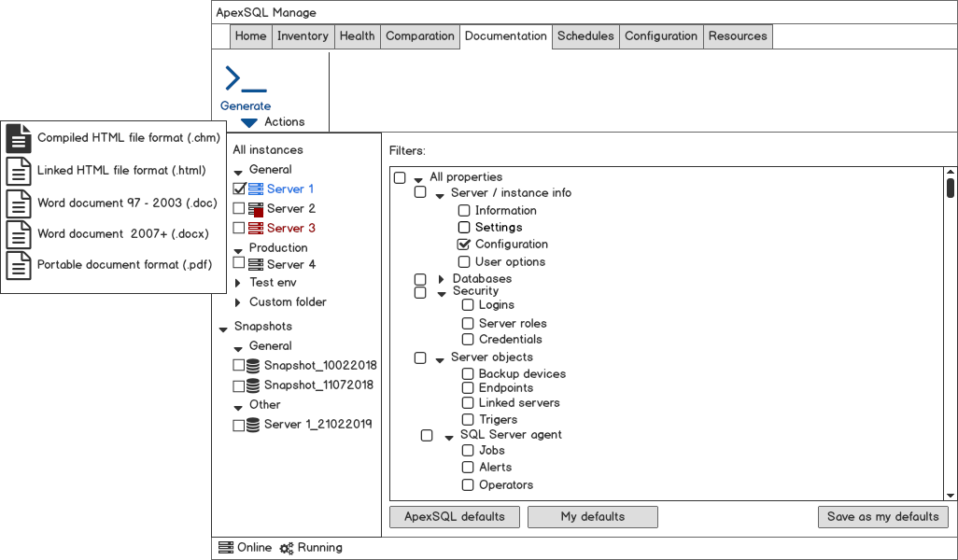Collapse the Server objects node
The image size is (958, 560).
coord(440,360)
